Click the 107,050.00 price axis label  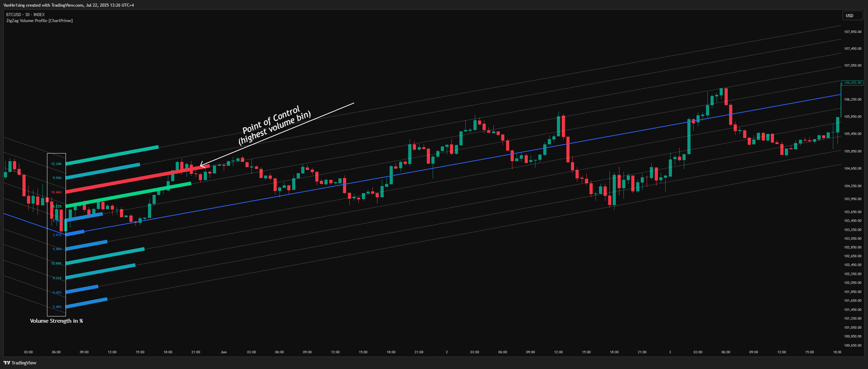point(853,66)
